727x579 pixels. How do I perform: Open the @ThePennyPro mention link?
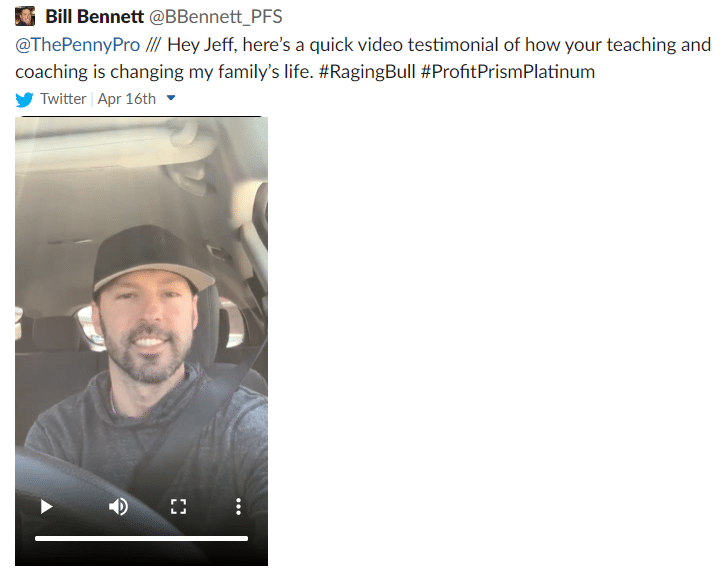pos(77,45)
